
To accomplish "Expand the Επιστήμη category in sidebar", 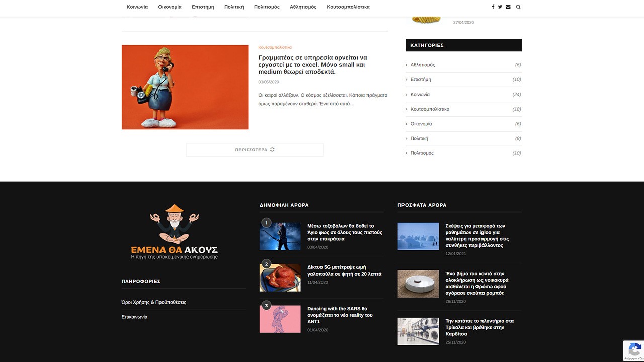I will point(421,79).
